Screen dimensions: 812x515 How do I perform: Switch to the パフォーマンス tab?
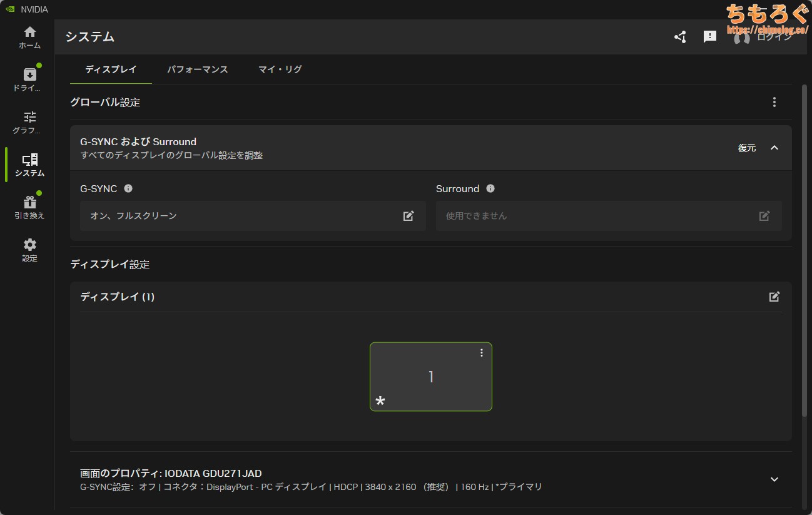(197, 69)
